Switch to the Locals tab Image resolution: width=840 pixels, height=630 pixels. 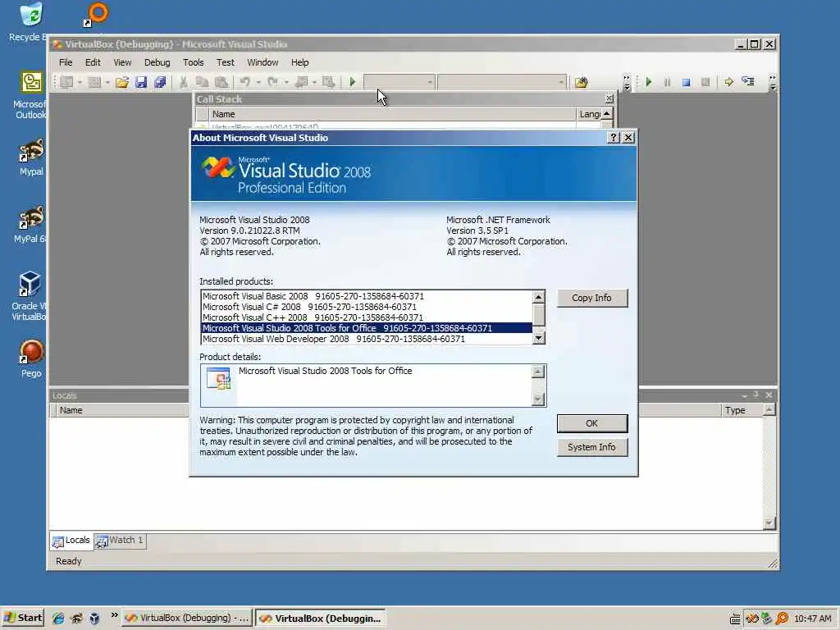pos(71,541)
